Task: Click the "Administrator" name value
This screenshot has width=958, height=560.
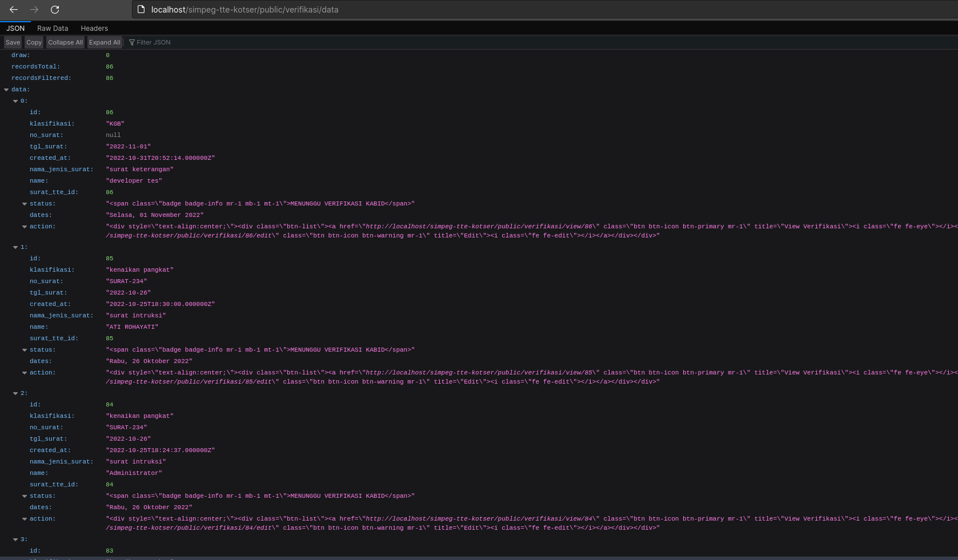Action: [x=134, y=473]
